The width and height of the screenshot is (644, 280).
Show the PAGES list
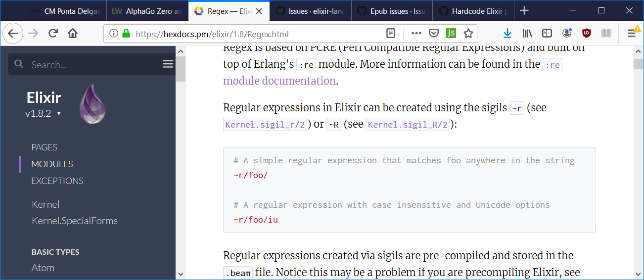[45, 147]
